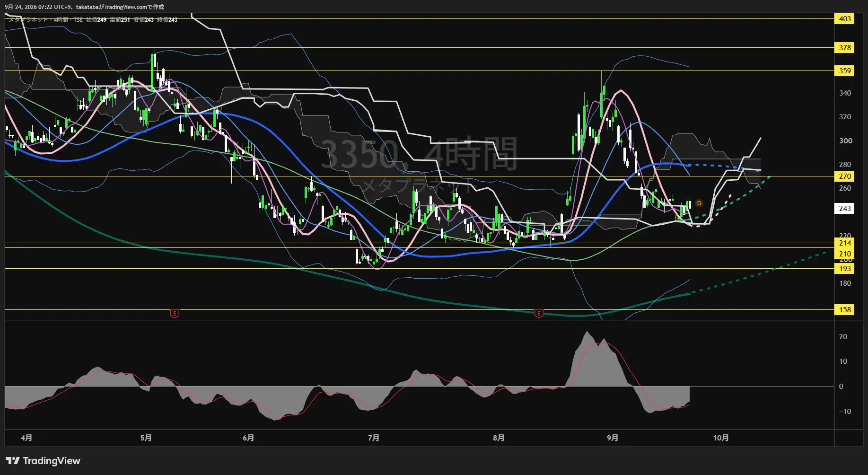This screenshot has height=475, width=868.
Task: Click the 6月 label on time axis
Action: click(248, 438)
